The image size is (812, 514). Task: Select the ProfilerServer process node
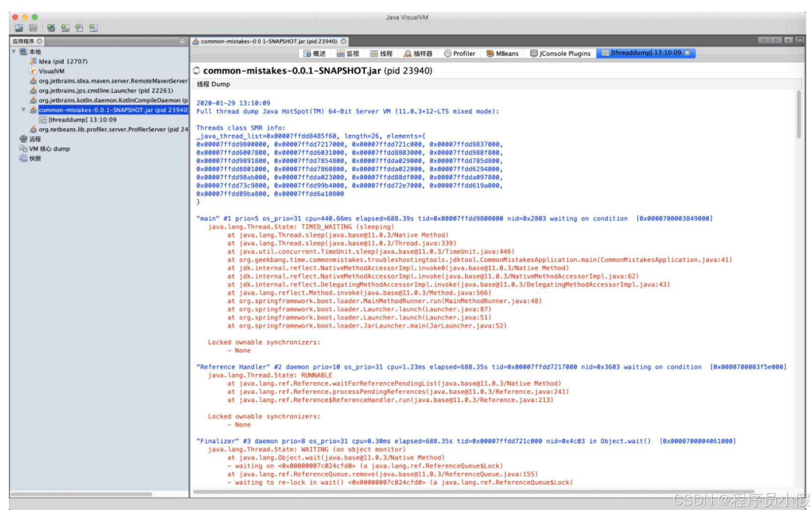coord(109,129)
